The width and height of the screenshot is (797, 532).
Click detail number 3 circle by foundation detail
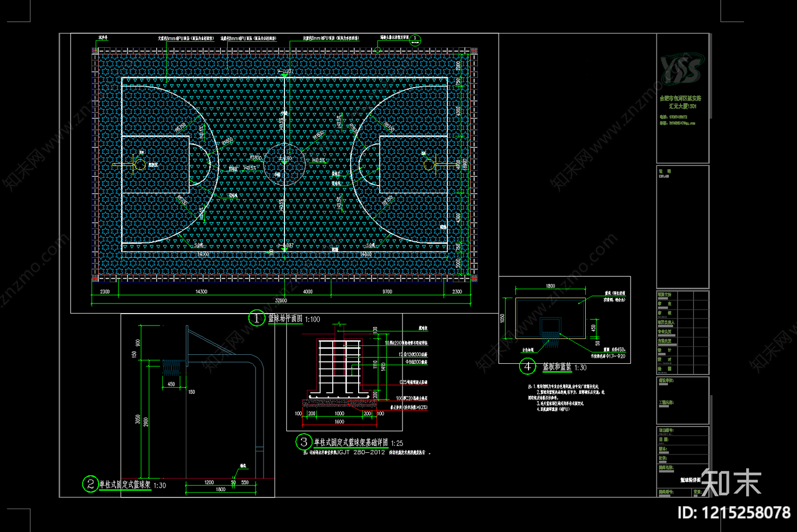[x=303, y=442]
